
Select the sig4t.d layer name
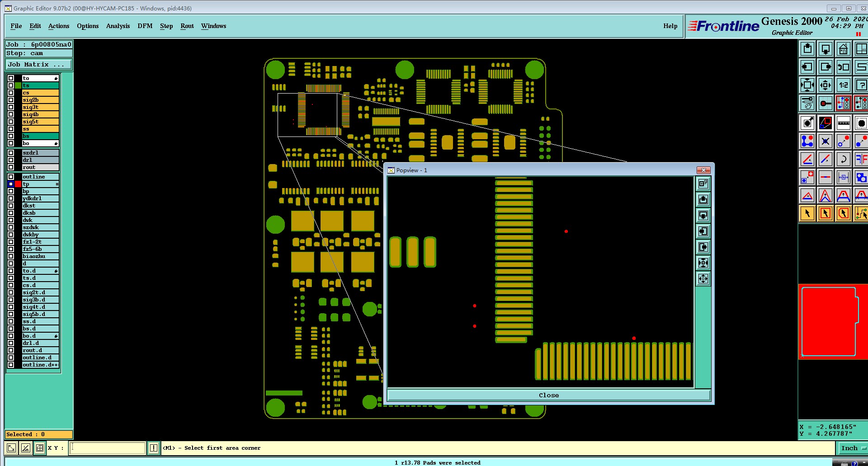(41, 307)
